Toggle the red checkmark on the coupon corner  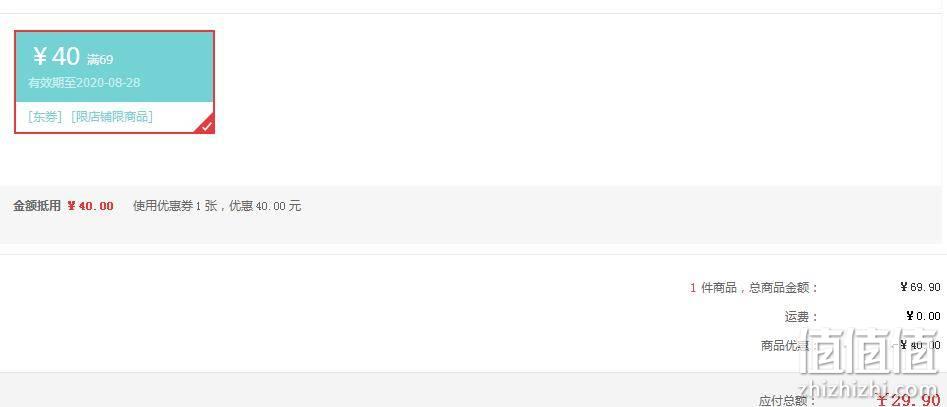click(206, 125)
